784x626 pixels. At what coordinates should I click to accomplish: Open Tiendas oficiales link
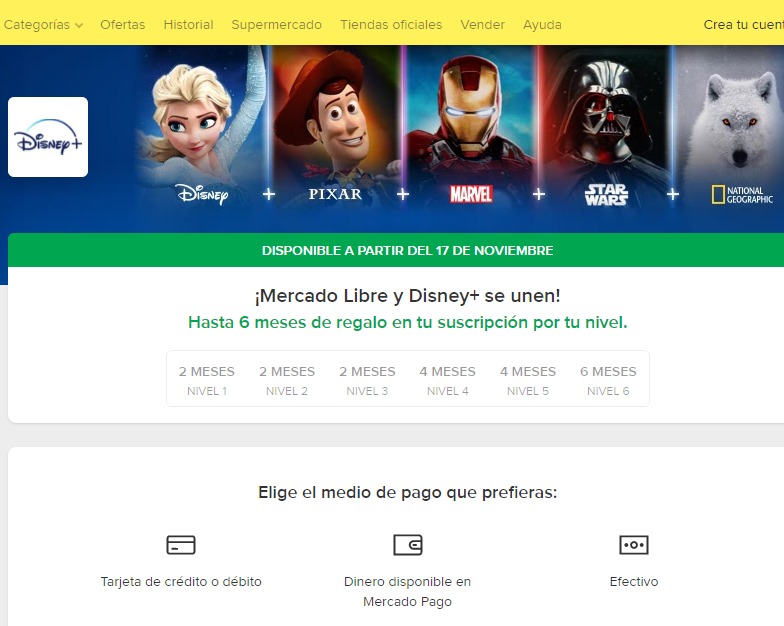[391, 24]
